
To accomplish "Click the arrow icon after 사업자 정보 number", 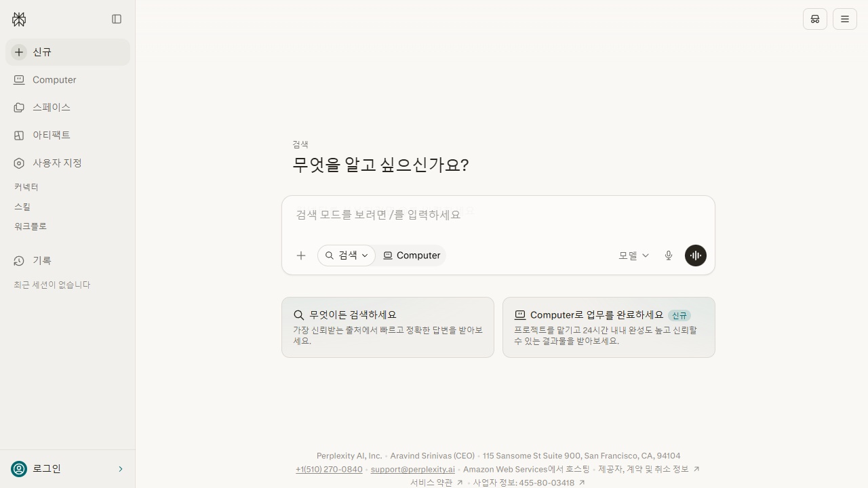I will (x=581, y=483).
